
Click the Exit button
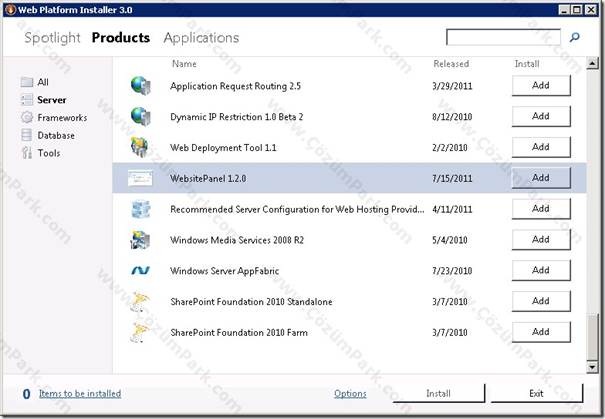(x=537, y=393)
